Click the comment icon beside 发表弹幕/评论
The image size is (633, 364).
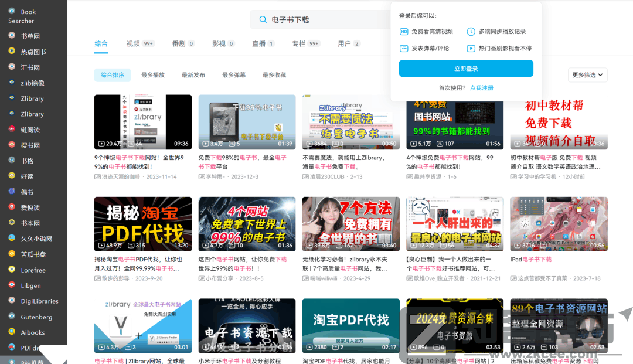(x=403, y=48)
